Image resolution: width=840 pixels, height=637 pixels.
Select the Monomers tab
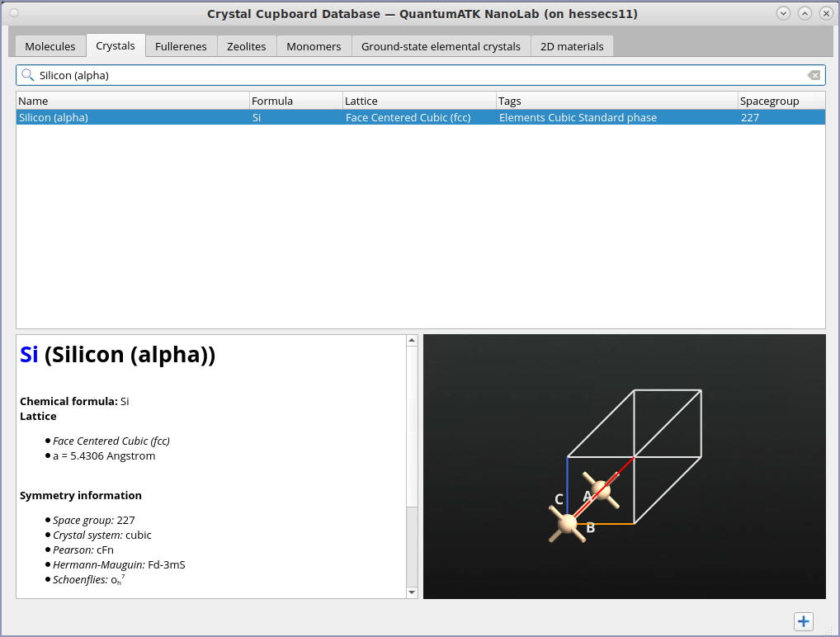[x=314, y=46]
